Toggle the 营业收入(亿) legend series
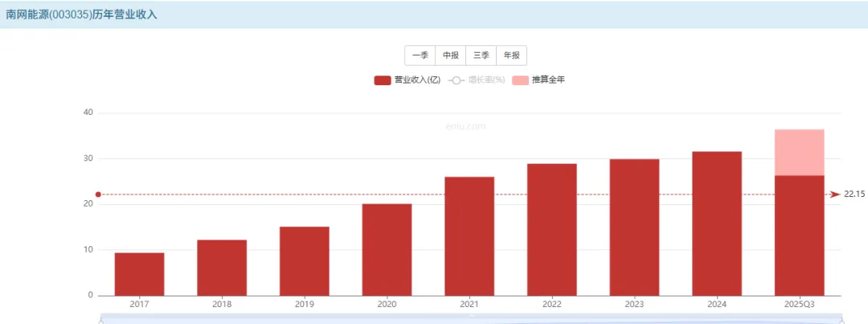Viewport: 868px width, 324px height. (407, 80)
